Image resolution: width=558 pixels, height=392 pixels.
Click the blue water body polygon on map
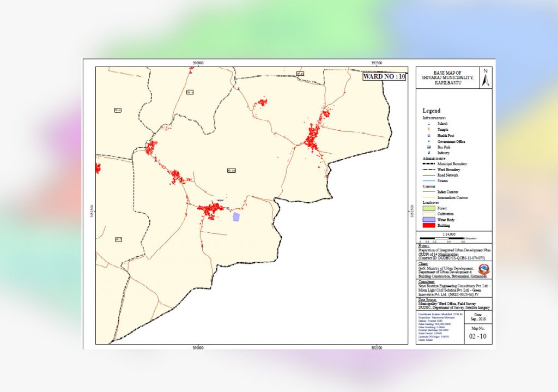[236, 217]
